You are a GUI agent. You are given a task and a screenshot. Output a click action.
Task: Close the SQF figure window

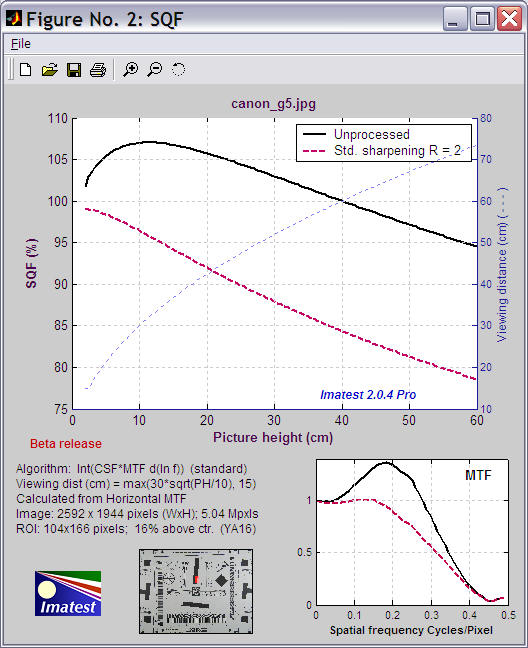tap(509, 19)
